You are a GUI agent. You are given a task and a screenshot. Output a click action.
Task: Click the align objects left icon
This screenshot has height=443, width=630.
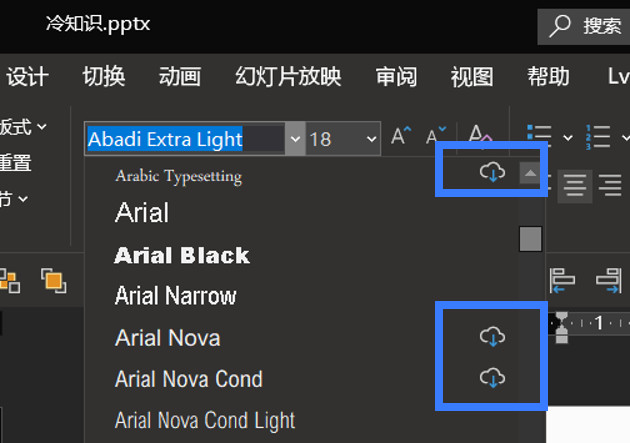(x=562, y=280)
